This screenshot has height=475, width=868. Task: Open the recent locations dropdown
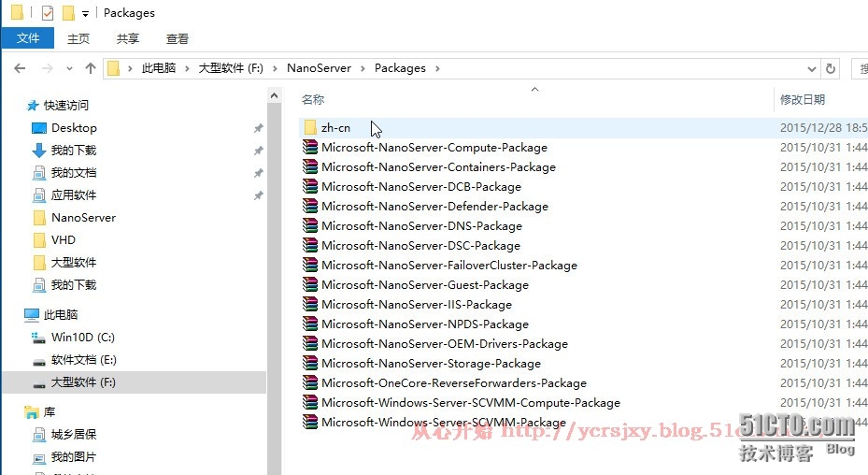click(69, 69)
